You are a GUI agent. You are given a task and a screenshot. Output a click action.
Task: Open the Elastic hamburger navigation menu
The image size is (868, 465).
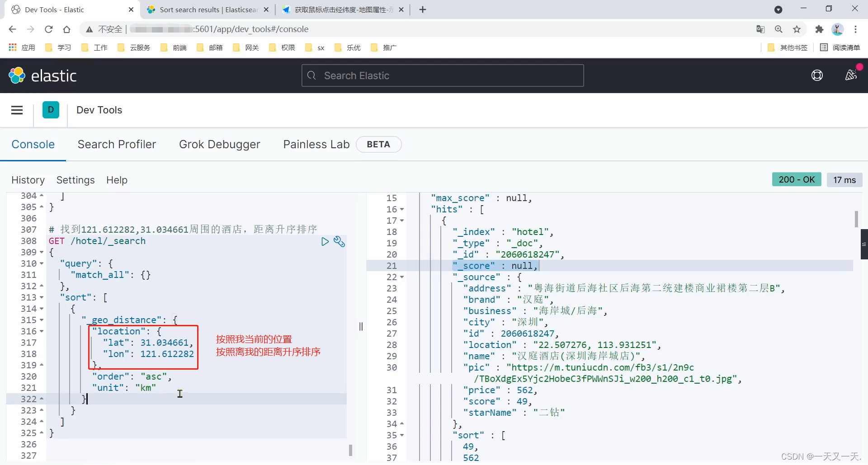(x=17, y=110)
